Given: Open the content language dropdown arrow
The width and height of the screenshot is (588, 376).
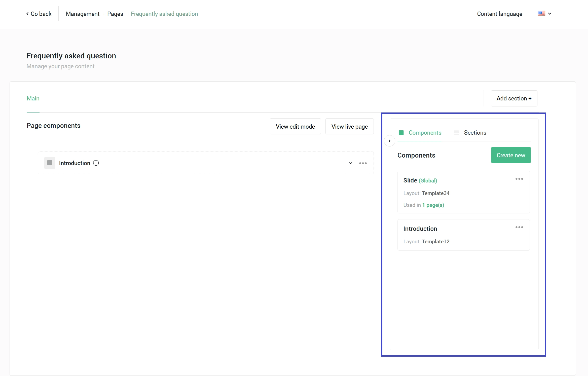Looking at the screenshot, I should click(550, 14).
